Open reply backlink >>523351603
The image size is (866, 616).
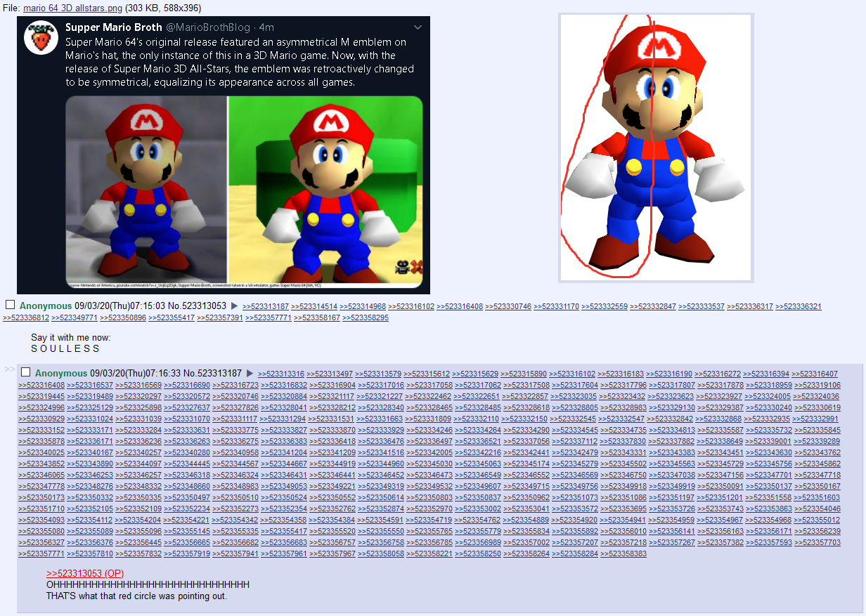817,497
